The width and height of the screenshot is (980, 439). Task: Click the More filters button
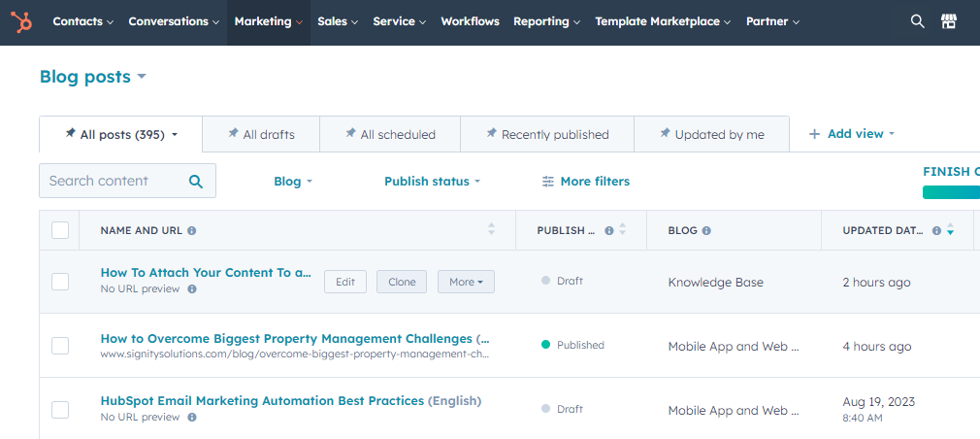[586, 182]
